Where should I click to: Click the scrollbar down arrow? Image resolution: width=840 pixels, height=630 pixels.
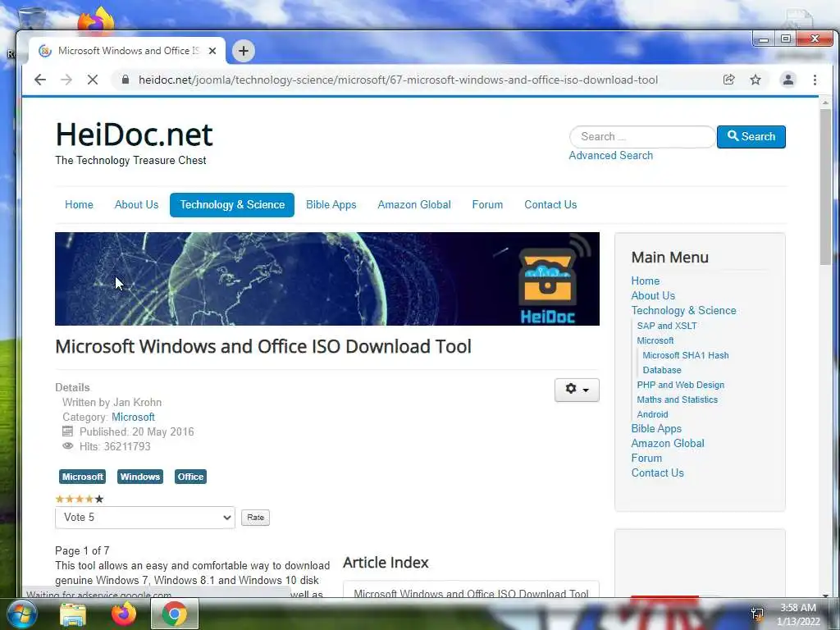pyautogui.click(x=825, y=595)
